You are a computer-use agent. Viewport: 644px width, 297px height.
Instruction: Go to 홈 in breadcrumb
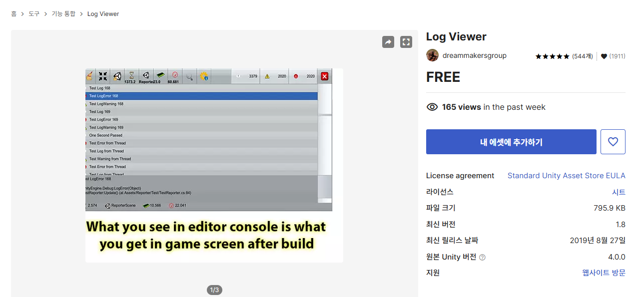[x=14, y=14]
